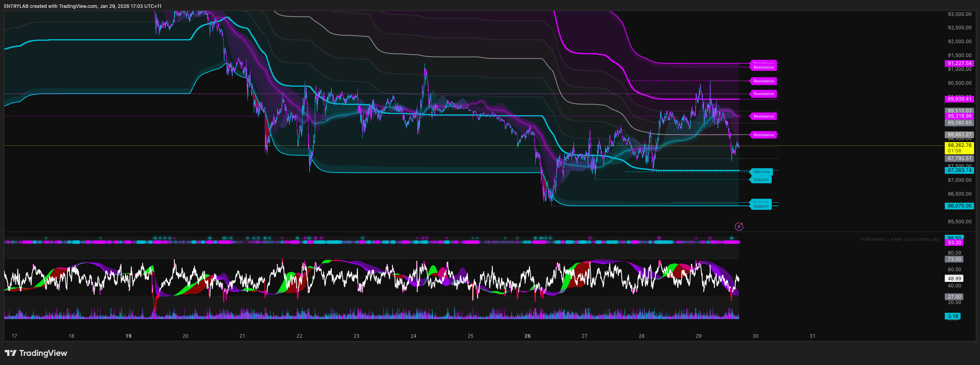Click the POWERBAND + VWAP CLOUD indicator title
Image resolution: width=980 pixels, height=365 pixels.
(899, 240)
